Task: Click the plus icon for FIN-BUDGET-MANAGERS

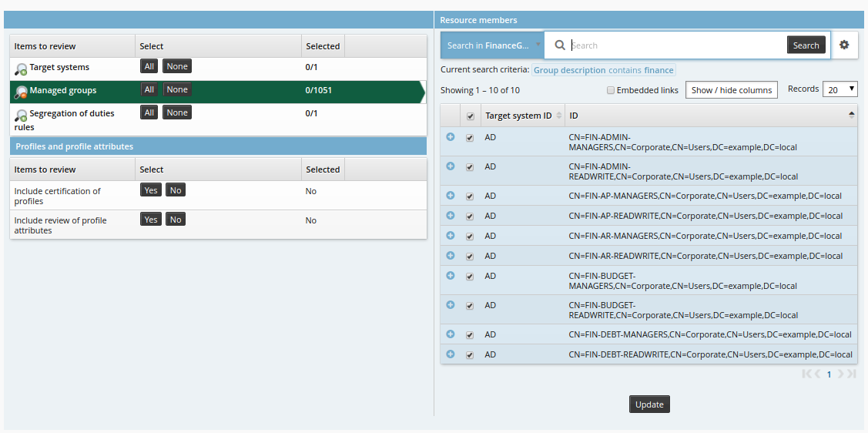Action: [x=451, y=276]
